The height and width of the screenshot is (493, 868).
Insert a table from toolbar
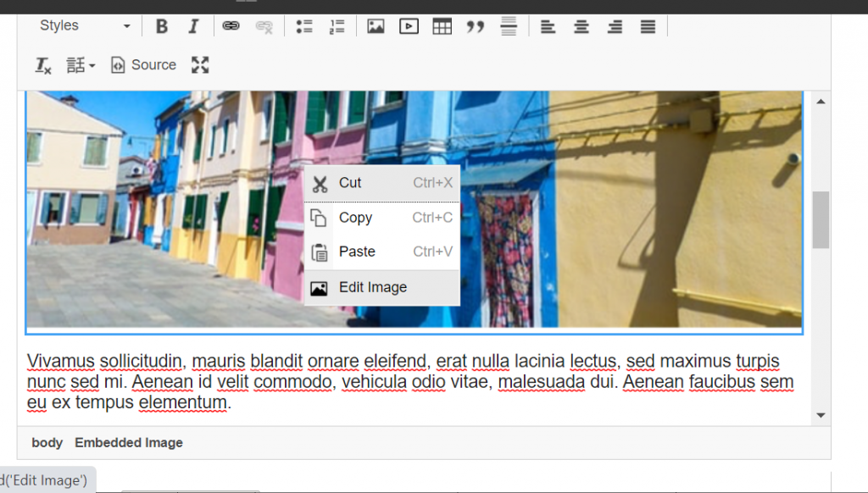pyautogui.click(x=442, y=26)
